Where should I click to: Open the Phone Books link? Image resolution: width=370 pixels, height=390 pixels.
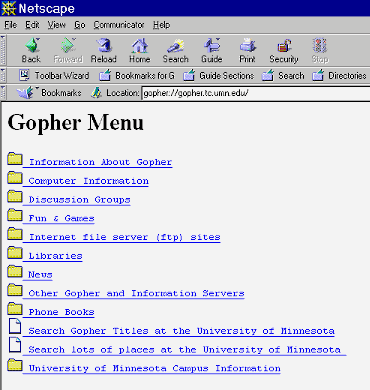click(61, 312)
